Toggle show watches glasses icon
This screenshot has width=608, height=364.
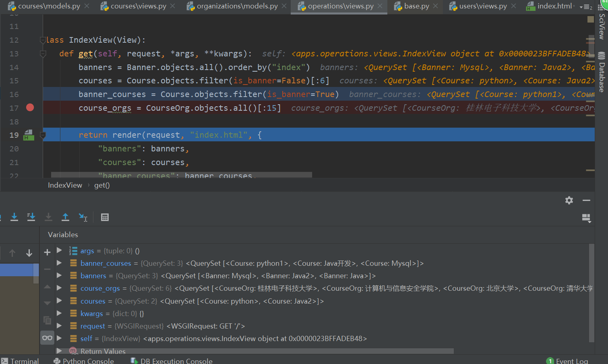click(47, 338)
